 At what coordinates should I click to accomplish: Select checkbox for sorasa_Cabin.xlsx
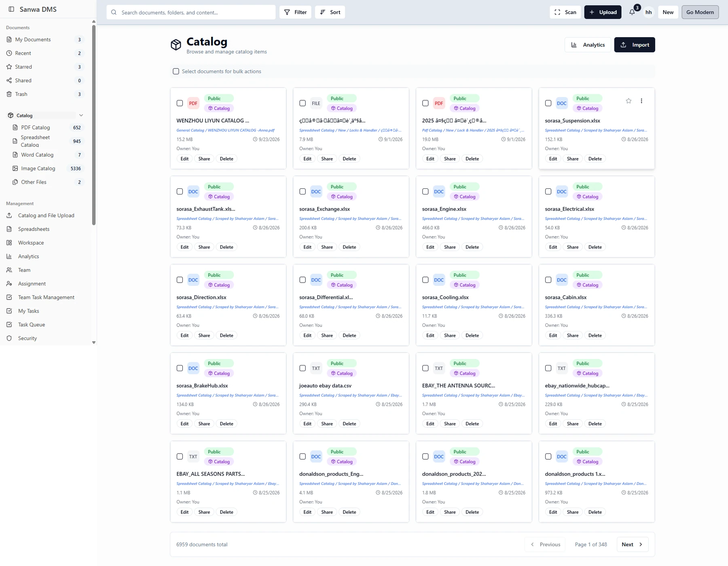tap(548, 280)
